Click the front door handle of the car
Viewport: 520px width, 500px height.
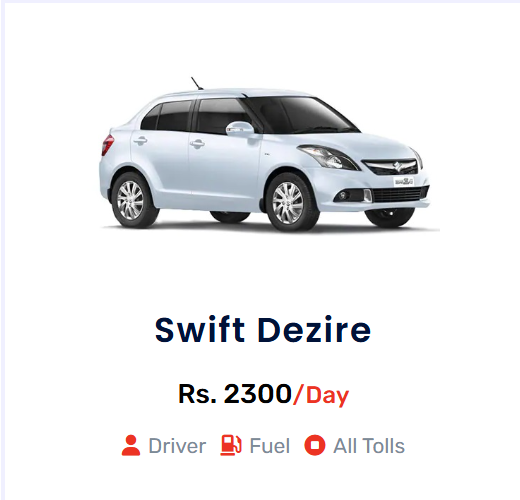click(197, 144)
